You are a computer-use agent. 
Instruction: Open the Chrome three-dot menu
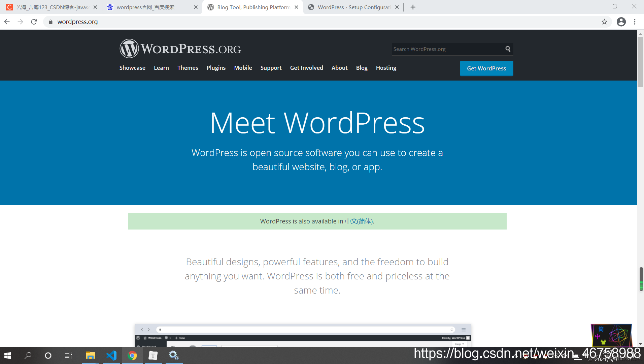coord(635,22)
